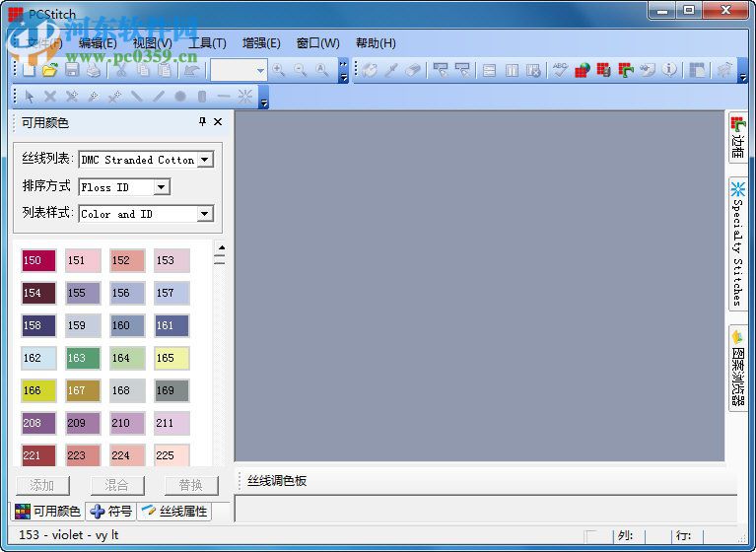Click the color list scroll up arrow
Viewport: 756px width, 552px height.
pyautogui.click(x=221, y=247)
